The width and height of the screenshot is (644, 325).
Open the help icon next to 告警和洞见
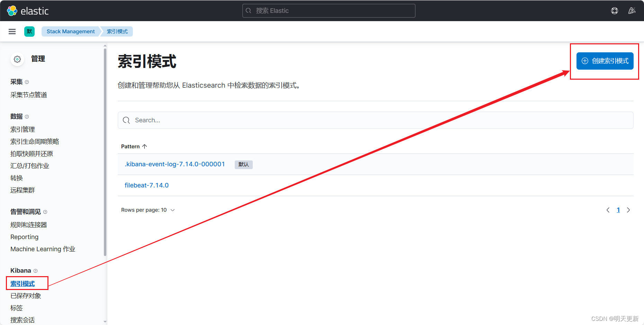click(45, 212)
